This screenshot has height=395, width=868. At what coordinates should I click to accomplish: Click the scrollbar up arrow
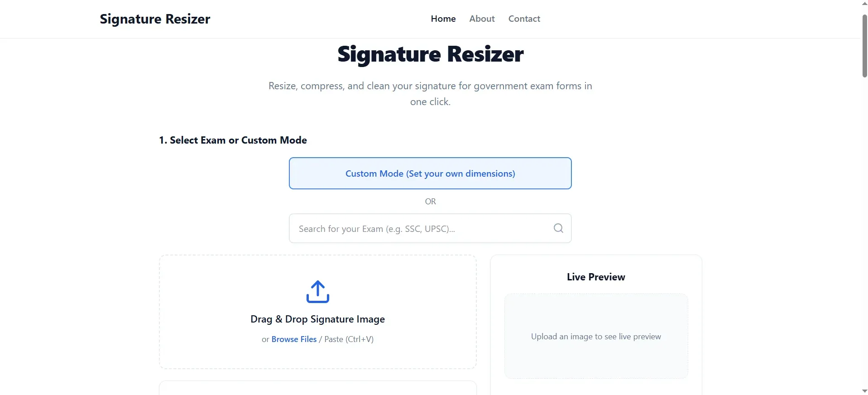[x=864, y=4]
